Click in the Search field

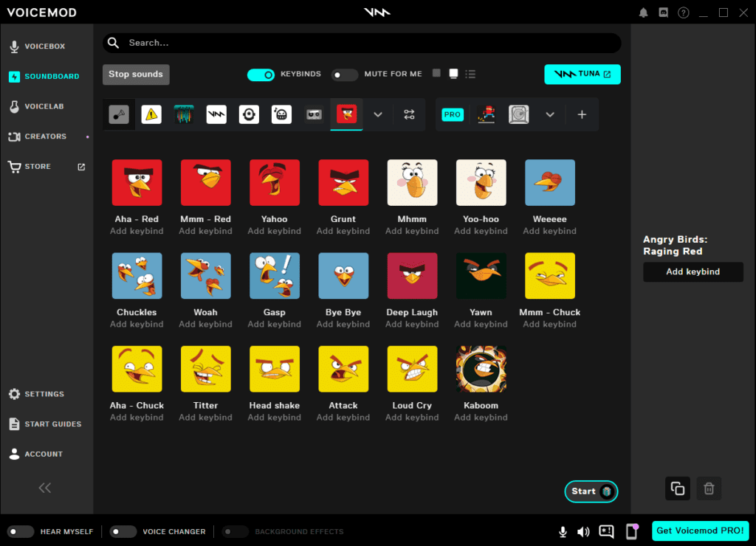click(x=362, y=43)
